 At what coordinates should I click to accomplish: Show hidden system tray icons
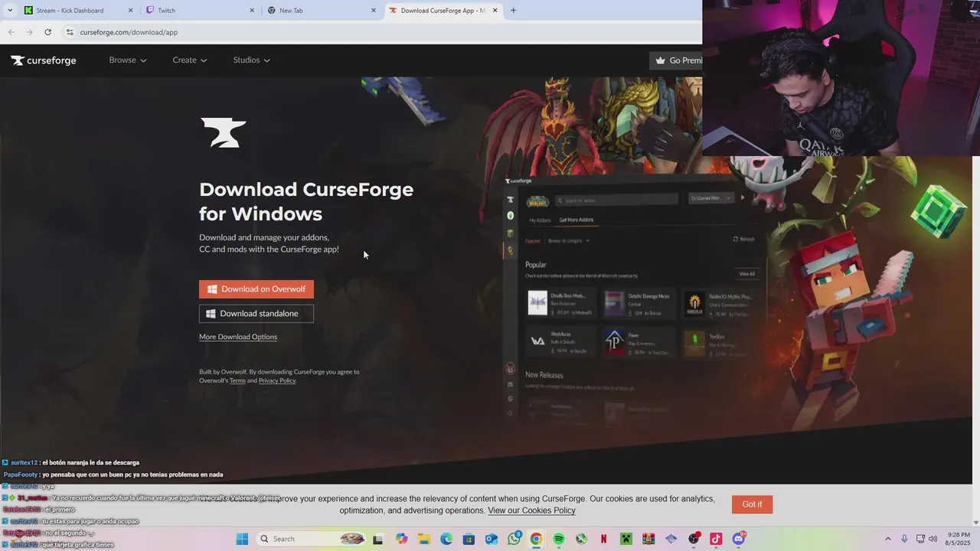click(888, 539)
